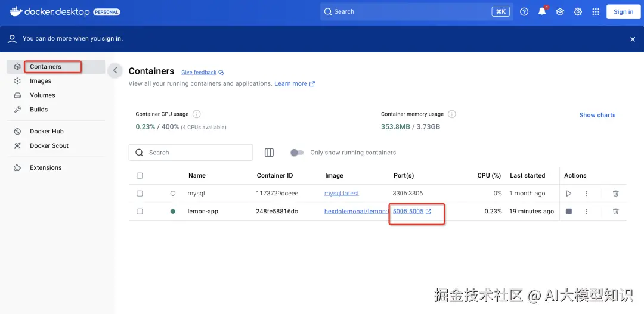This screenshot has width=644, height=314.
Task: Open the mysql:latest image link
Action: point(341,193)
